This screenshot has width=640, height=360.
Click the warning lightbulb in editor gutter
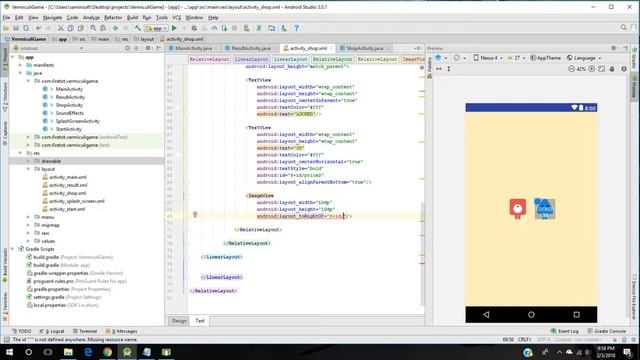coord(195,214)
